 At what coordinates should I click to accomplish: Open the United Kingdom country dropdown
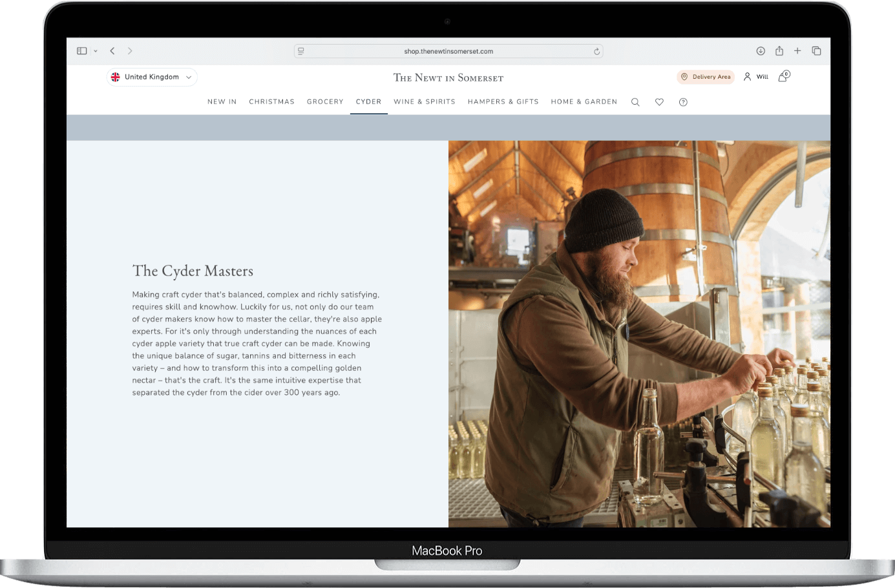point(151,77)
